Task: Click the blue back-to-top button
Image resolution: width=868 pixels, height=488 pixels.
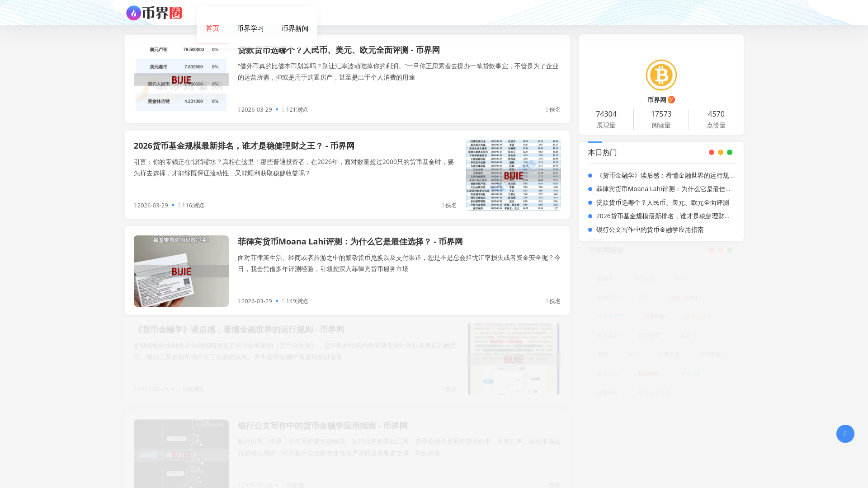Action: pos(845,434)
